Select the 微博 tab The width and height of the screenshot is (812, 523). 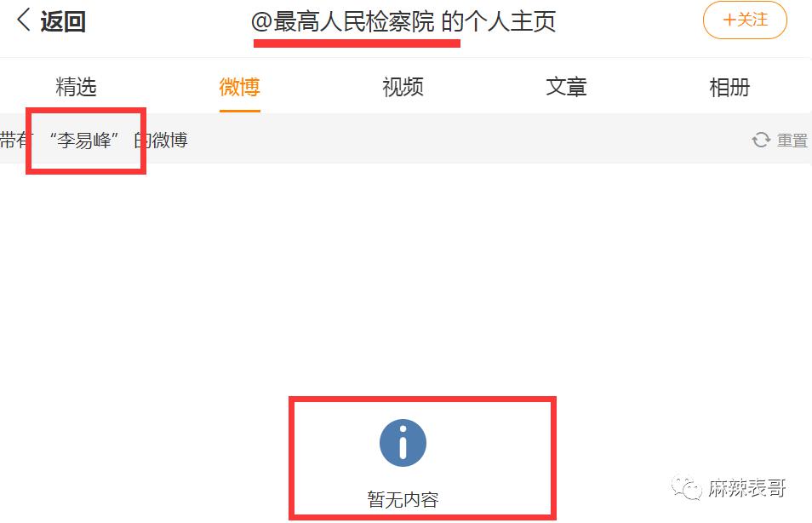click(x=239, y=87)
